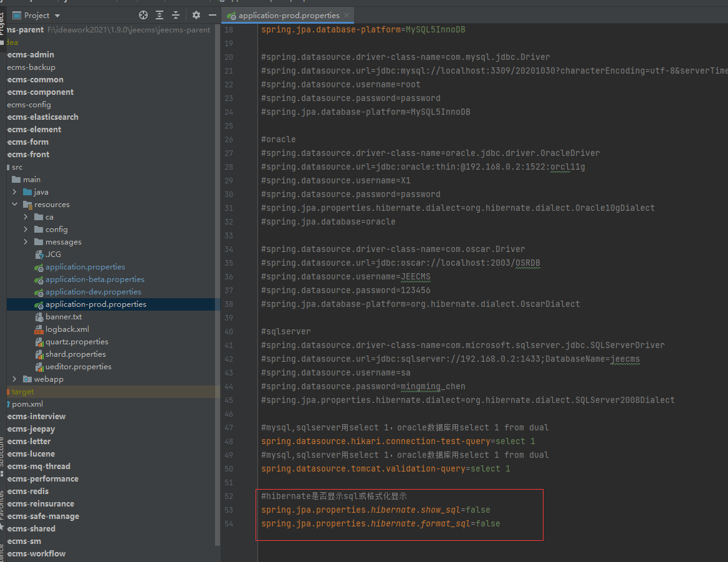This screenshot has width=728, height=562.
Task: Click the quartz.properties file icon
Action: (39, 342)
